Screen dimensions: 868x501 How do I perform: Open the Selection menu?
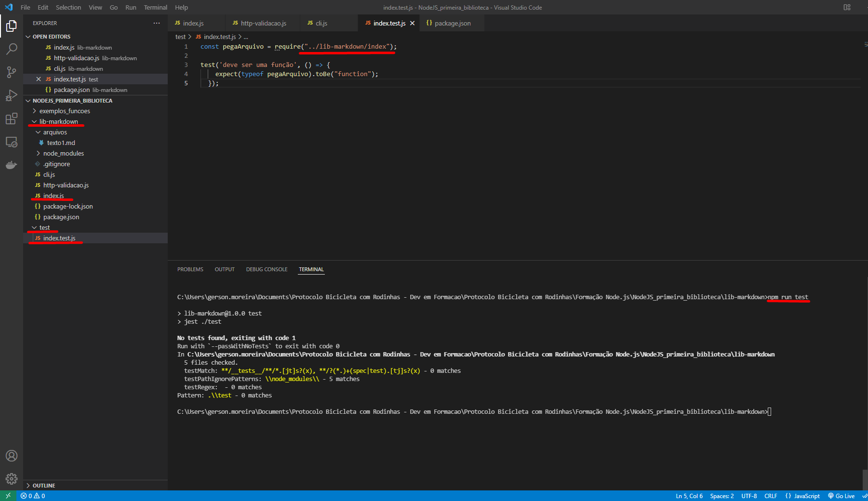[x=68, y=7]
